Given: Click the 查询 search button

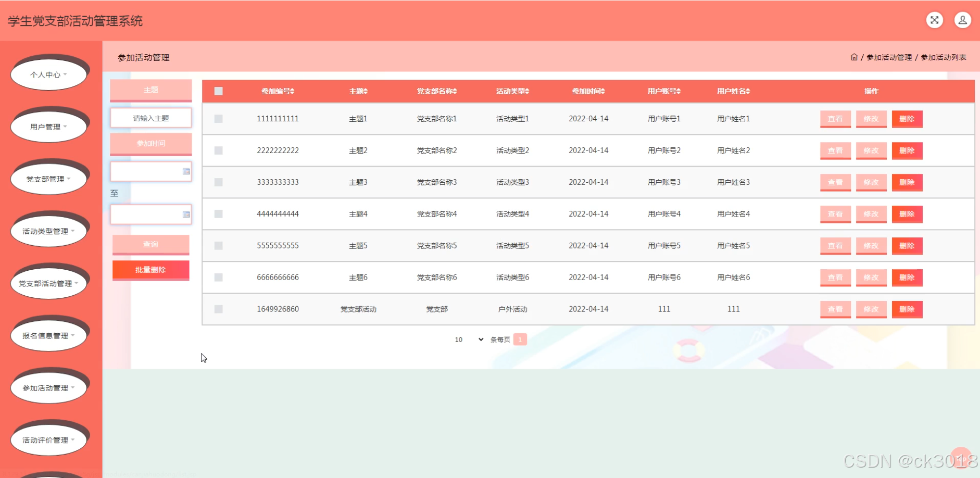Looking at the screenshot, I should [151, 244].
